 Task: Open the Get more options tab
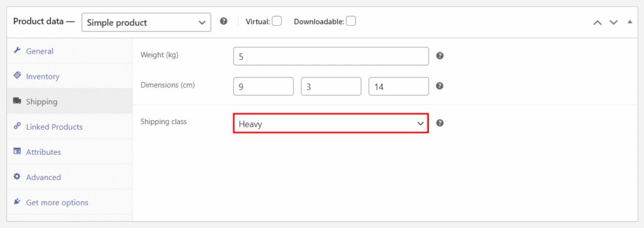70,202
